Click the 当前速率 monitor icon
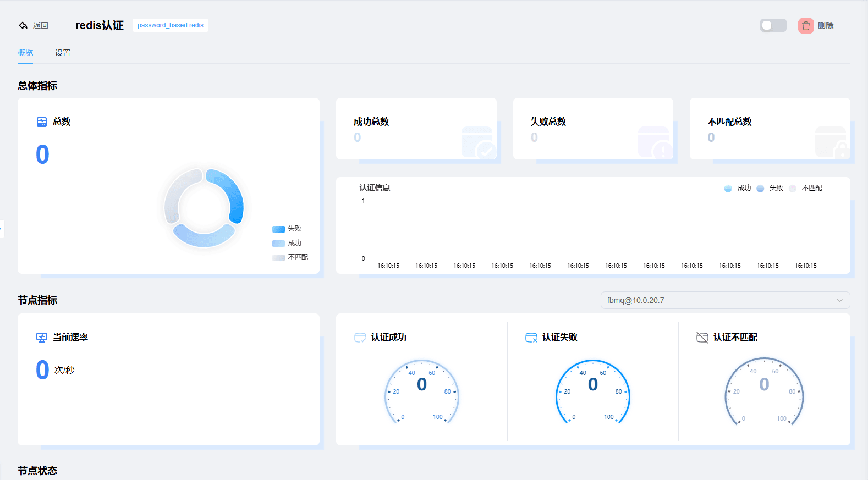Image resolution: width=868 pixels, height=480 pixels. 42,337
